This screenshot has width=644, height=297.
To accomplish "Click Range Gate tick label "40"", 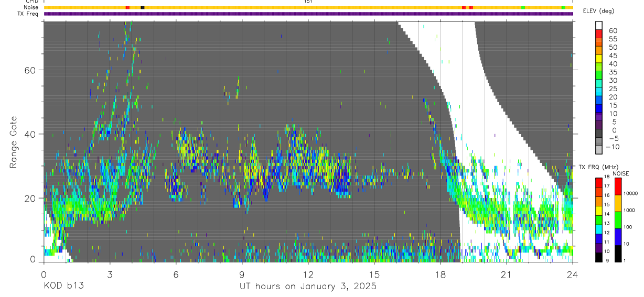I will 30,134.
